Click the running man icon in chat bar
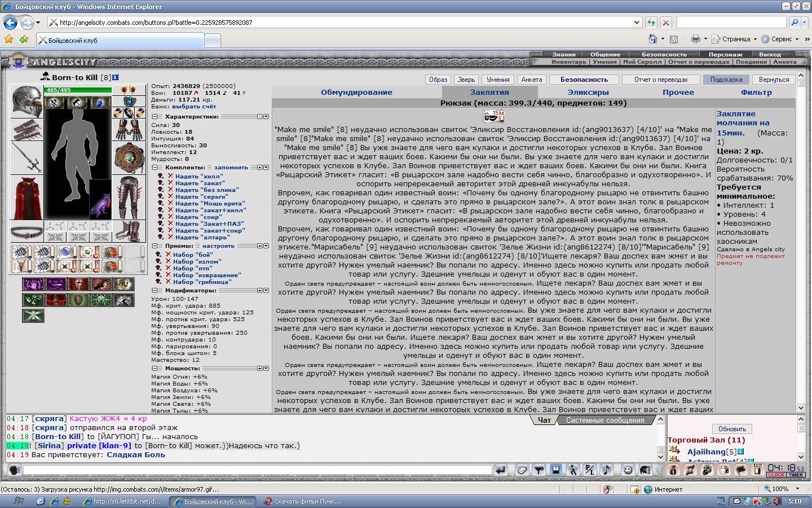 (573, 470)
